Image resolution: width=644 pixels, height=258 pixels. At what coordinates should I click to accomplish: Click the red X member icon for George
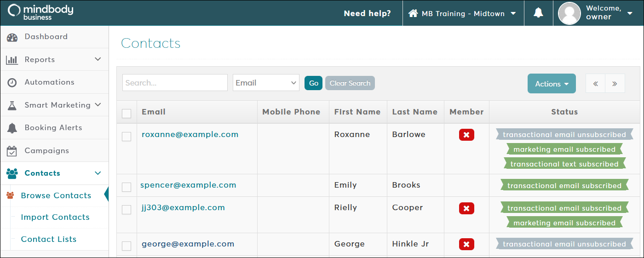pyautogui.click(x=466, y=244)
